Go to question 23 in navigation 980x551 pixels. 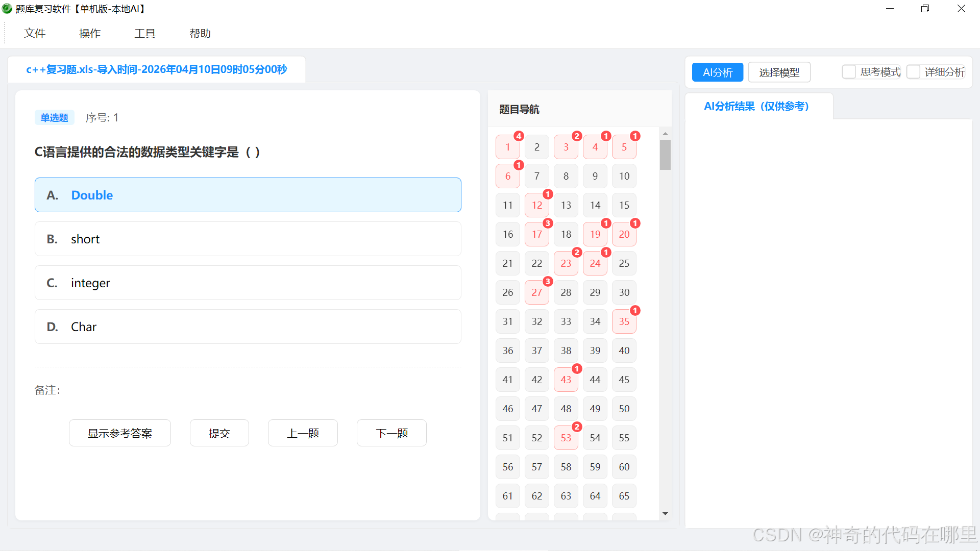566,263
